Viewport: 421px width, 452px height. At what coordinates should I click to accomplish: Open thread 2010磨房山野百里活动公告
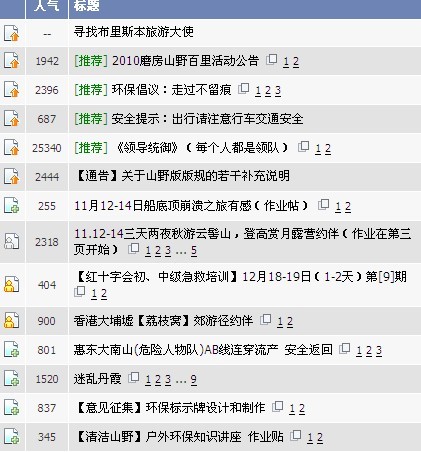(x=185, y=61)
